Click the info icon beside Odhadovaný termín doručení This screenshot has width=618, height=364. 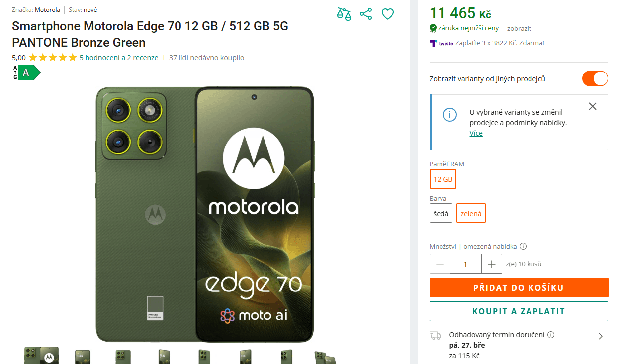point(551,335)
